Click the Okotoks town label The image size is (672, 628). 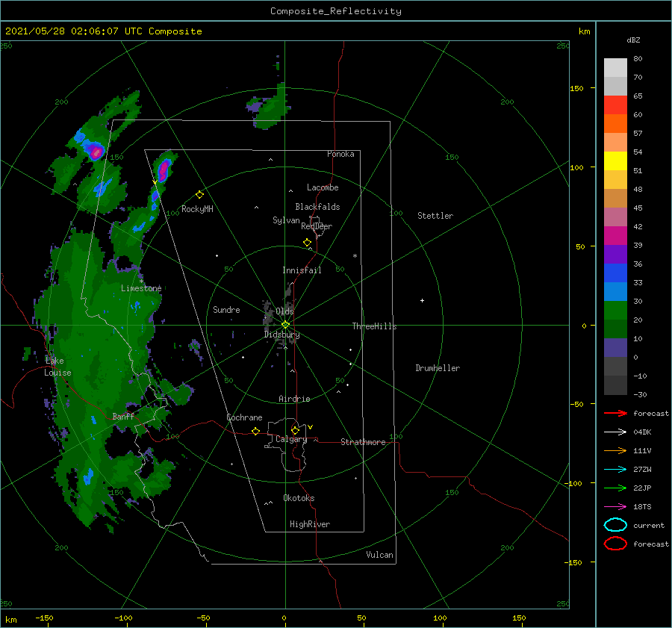click(299, 498)
